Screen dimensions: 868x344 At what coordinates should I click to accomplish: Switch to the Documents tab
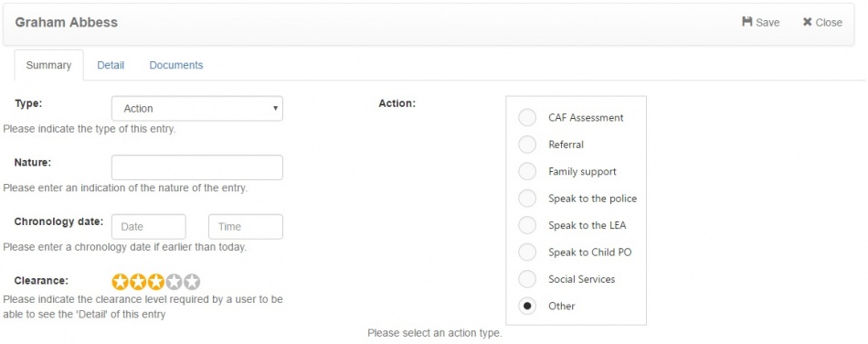176,65
